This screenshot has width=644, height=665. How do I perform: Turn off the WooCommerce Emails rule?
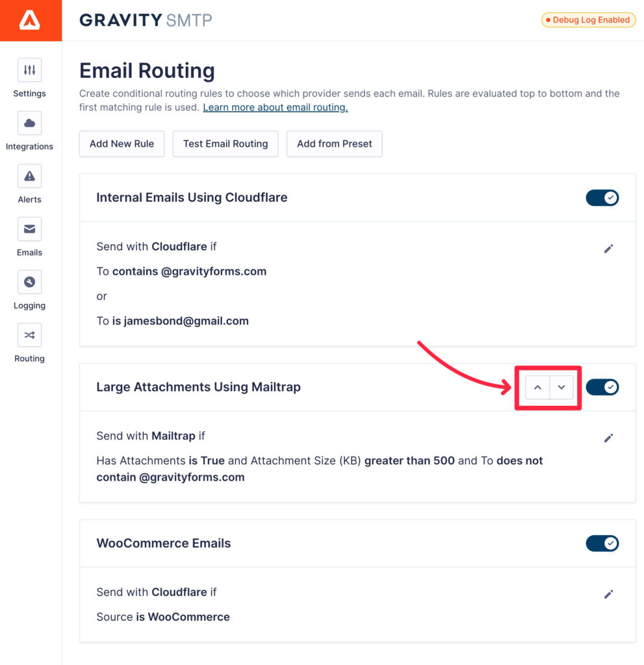[x=602, y=544]
